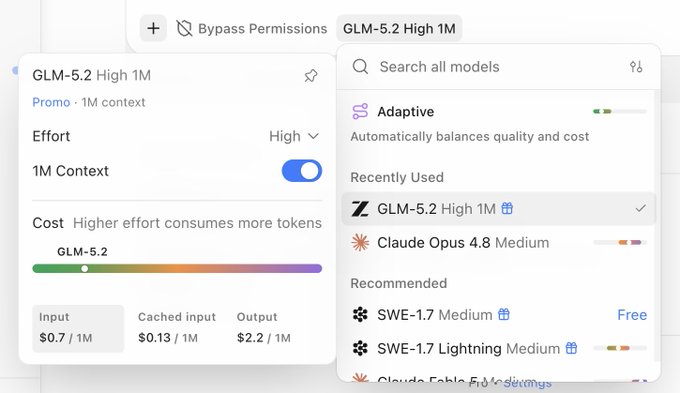
Task: Click the SWE-1.7 Medium logo icon
Action: (x=360, y=314)
